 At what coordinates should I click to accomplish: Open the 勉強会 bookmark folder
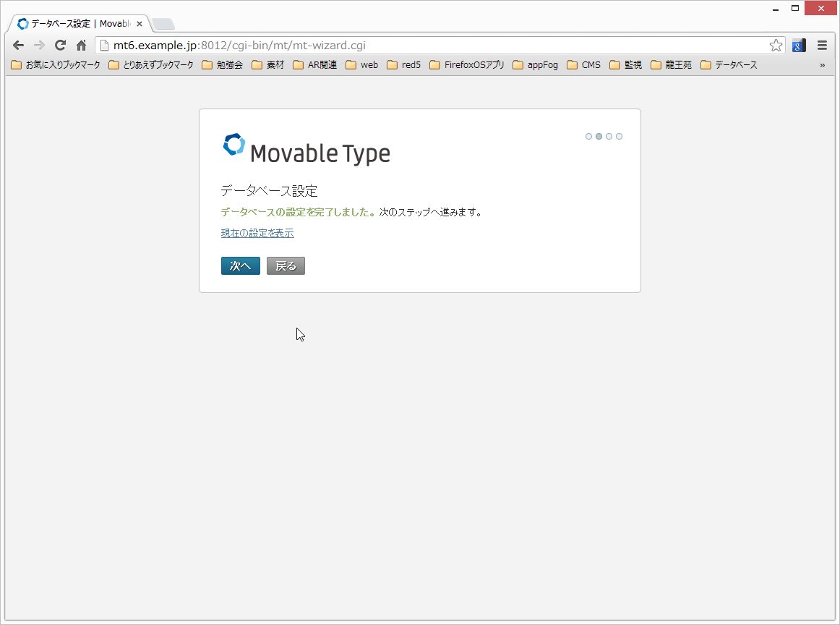[x=223, y=65]
